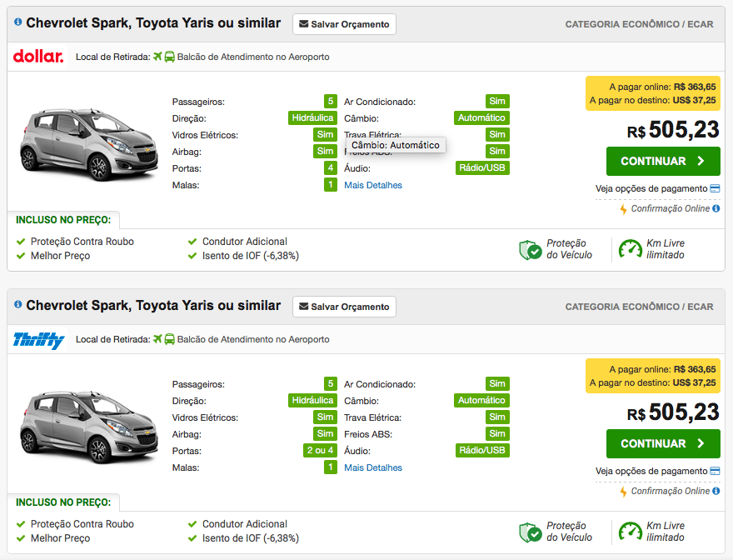Click airplane pickup icon in Dollar card
733x560 pixels.
pyautogui.click(x=157, y=57)
